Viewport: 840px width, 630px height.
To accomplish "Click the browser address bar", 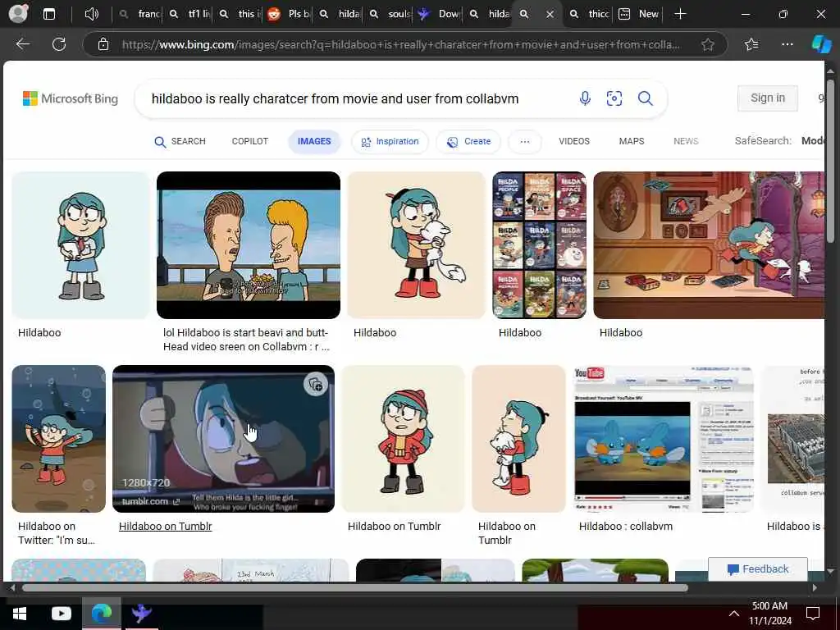I will pos(400,44).
